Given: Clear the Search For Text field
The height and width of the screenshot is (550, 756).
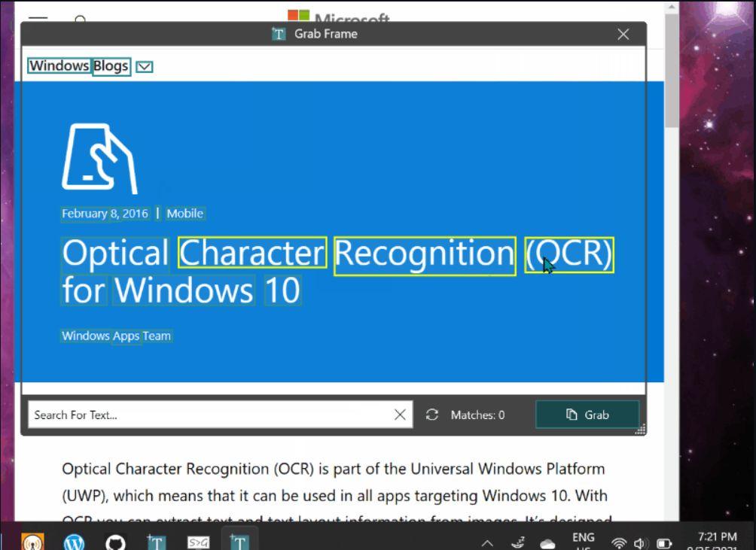Looking at the screenshot, I should [x=400, y=415].
